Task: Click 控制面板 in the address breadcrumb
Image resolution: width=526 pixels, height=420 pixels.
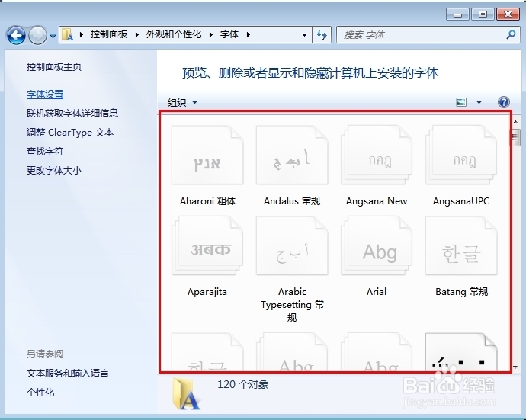Action: click(x=109, y=34)
